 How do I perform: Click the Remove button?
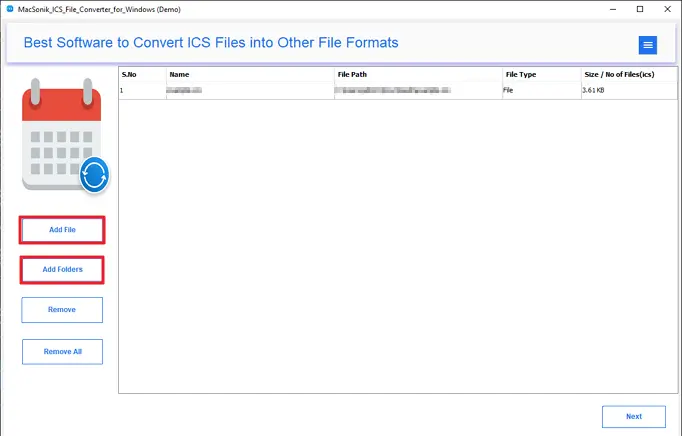tap(62, 310)
